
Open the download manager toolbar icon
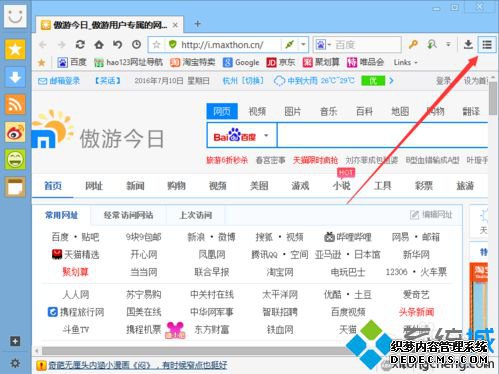point(468,44)
